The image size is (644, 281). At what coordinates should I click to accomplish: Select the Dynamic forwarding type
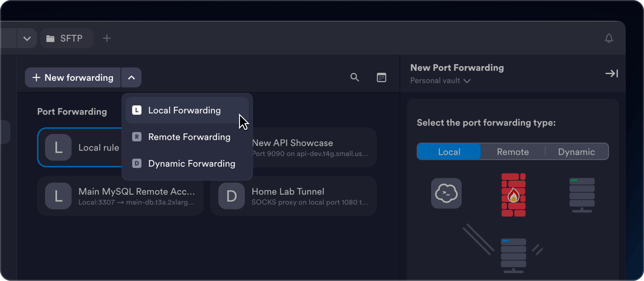click(x=576, y=152)
